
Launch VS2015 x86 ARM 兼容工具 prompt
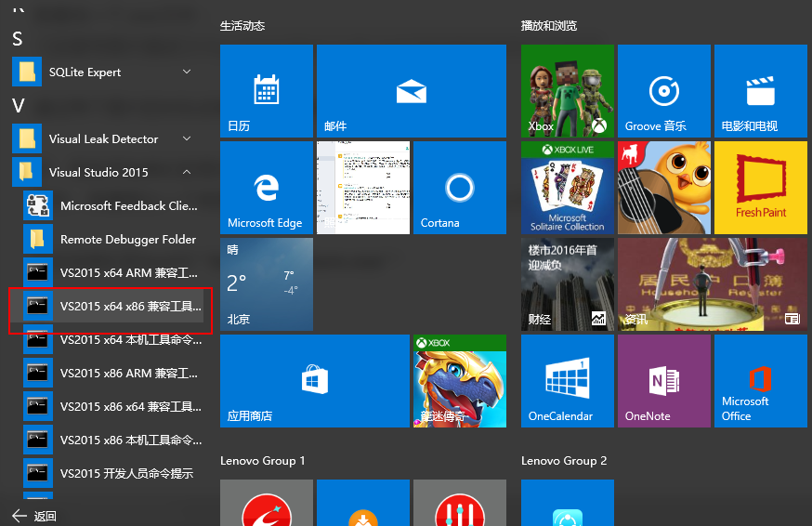coord(113,373)
